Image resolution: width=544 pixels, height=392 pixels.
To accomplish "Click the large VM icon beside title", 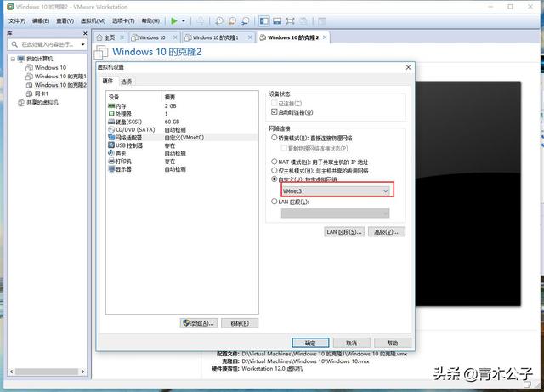I will click(x=101, y=52).
